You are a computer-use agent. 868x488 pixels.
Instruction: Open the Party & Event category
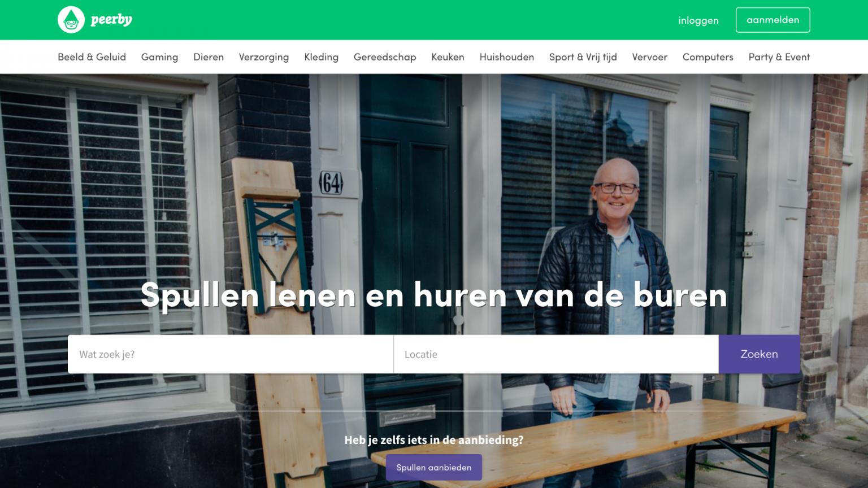779,57
